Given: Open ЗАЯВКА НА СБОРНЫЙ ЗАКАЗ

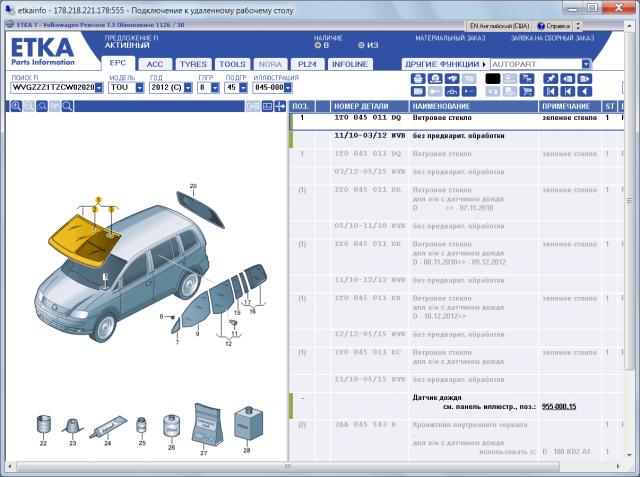Looking at the screenshot, I should [x=552, y=38].
